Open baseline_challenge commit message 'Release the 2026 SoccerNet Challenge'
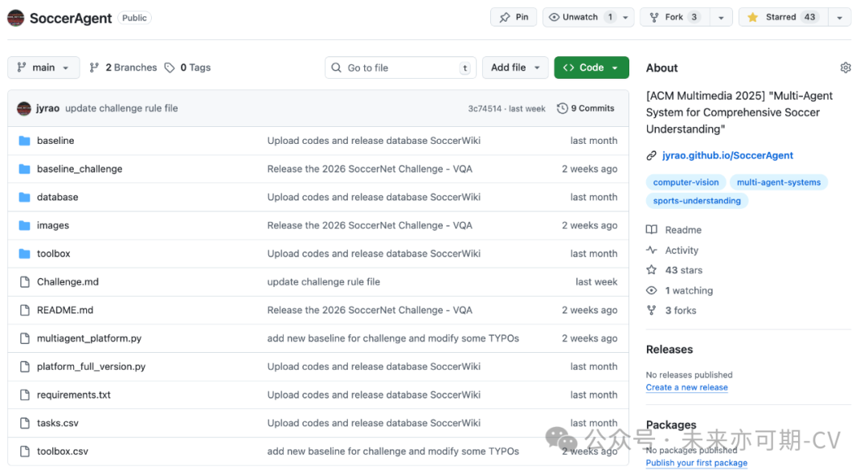This screenshot has width=868, height=475. click(x=369, y=169)
